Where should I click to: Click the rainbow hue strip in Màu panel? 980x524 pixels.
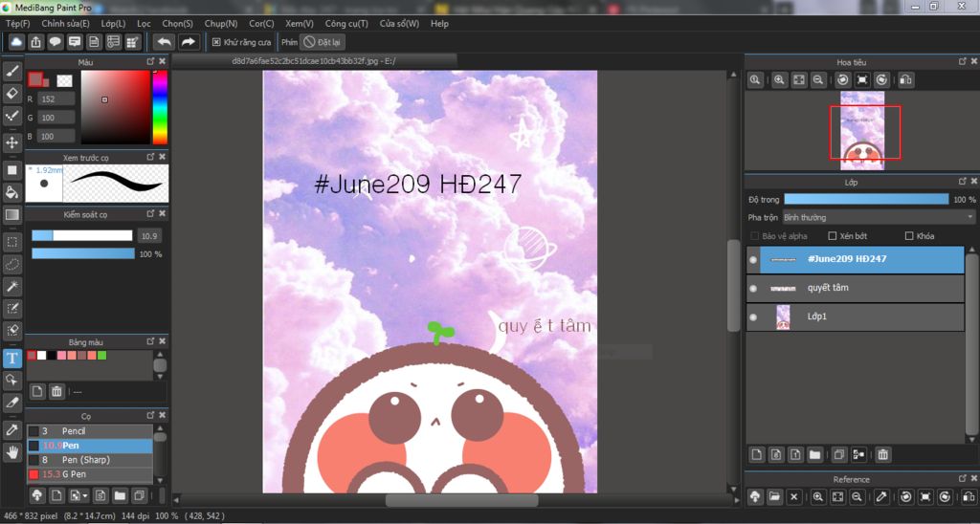[x=160, y=107]
